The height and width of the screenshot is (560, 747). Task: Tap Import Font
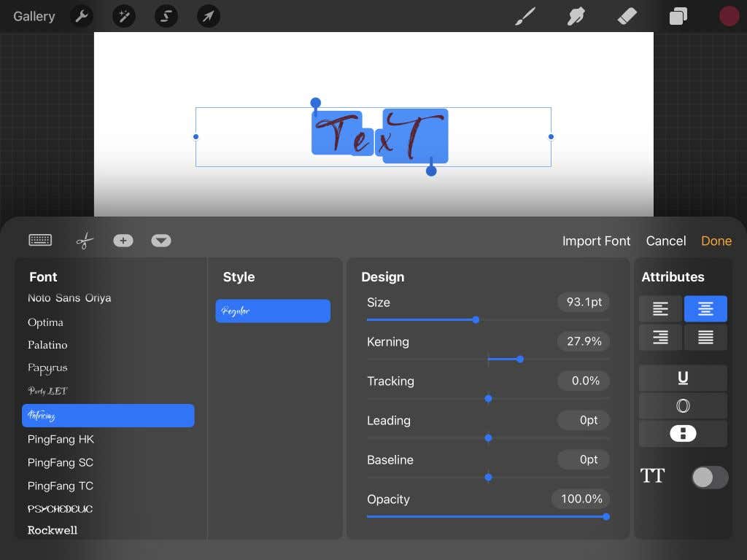(x=596, y=241)
